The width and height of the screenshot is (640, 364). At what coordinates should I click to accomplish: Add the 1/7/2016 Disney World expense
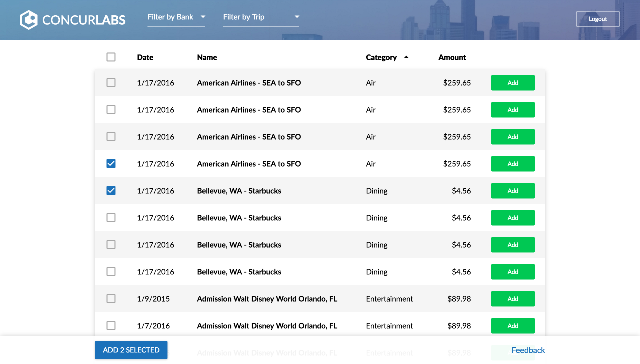tap(513, 326)
